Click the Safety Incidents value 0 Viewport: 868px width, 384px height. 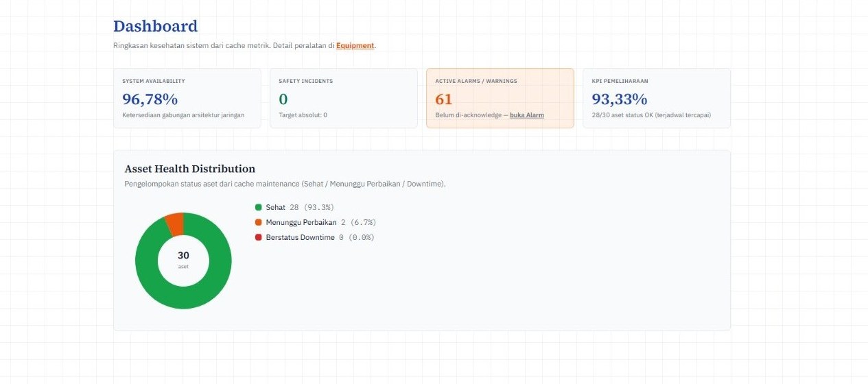click(x=283, y=99)
